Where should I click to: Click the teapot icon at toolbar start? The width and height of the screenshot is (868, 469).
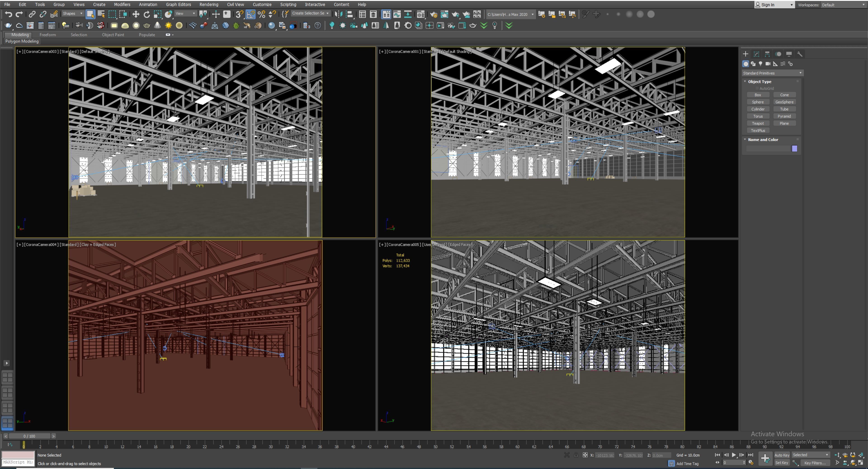click(8, 25)
